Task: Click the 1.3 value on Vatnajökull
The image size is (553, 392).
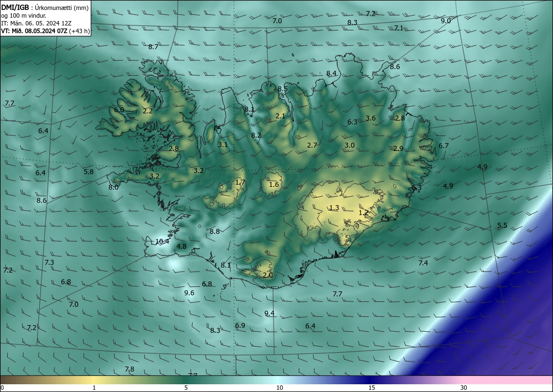Action: (334, 208)
